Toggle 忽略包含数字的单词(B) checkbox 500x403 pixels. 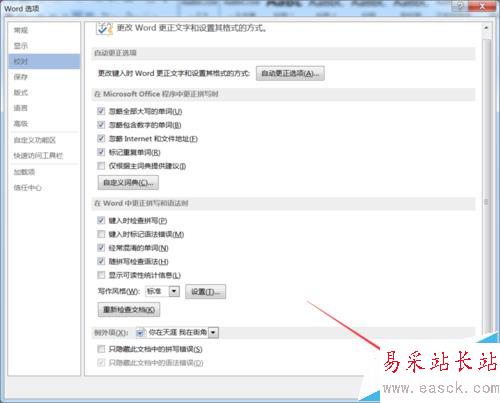tap(101, 125)
